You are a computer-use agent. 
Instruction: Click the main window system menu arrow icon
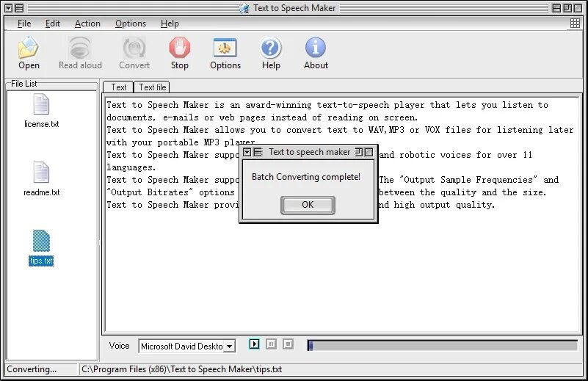[x=9, y=8]
